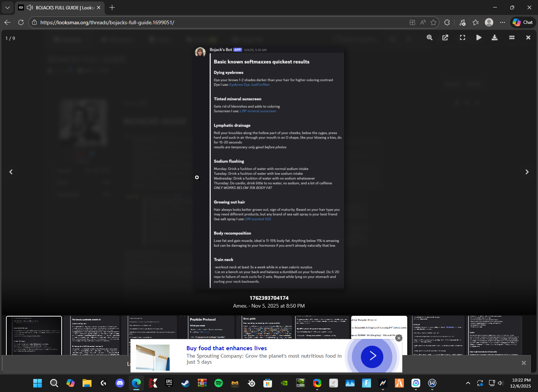538x392 pixels.
Task: Toggle fullscreen mode in the lightbox
Action: click(463, 38)
